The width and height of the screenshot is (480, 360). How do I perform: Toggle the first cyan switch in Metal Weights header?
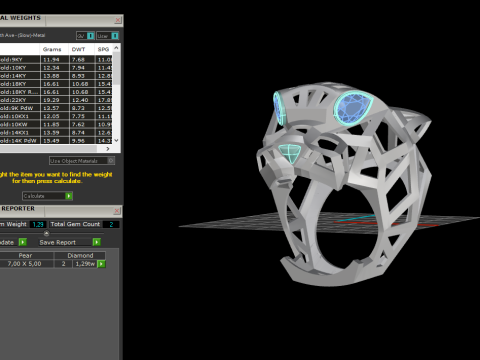click(x=91, y=36)
